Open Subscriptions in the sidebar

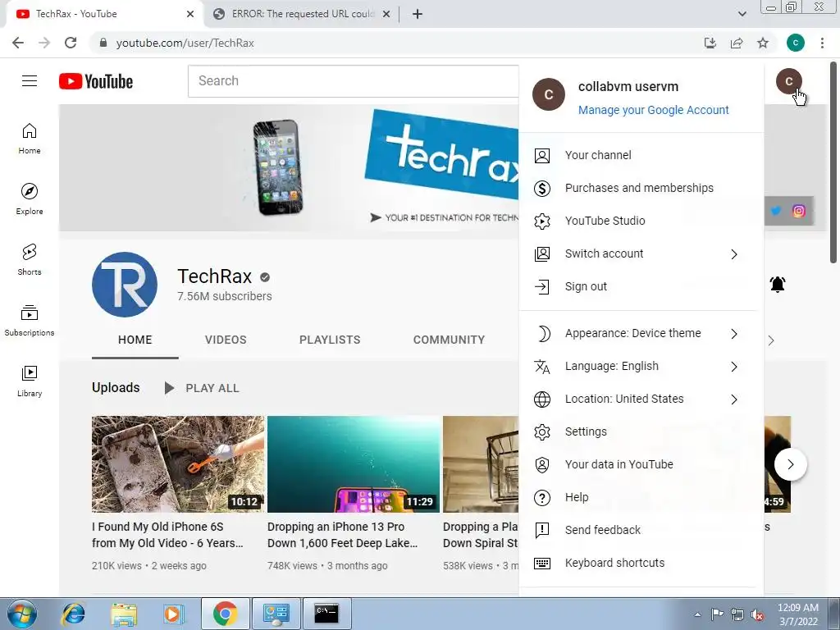click(x=30, y=320)
